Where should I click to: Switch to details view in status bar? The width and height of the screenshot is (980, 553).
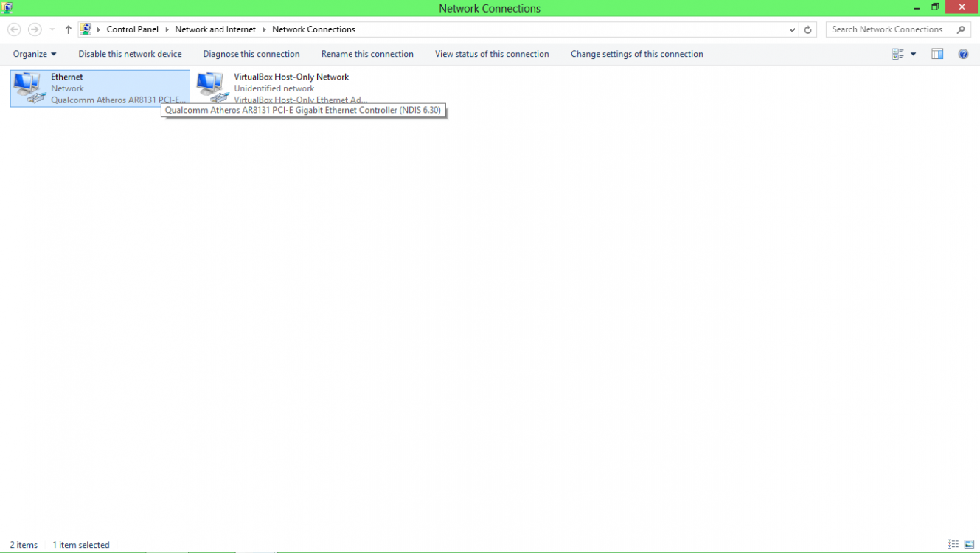(x=953, y=545)
